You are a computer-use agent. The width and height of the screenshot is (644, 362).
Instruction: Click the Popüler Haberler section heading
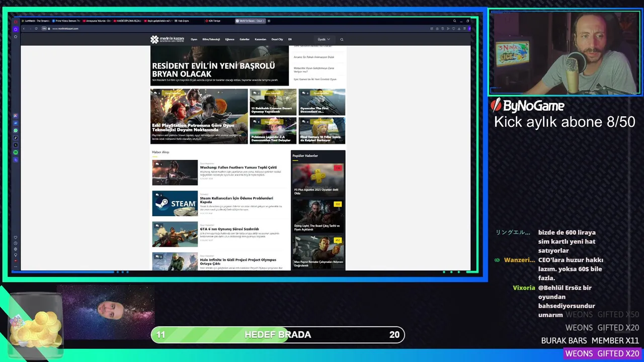(x=305, y=156)
